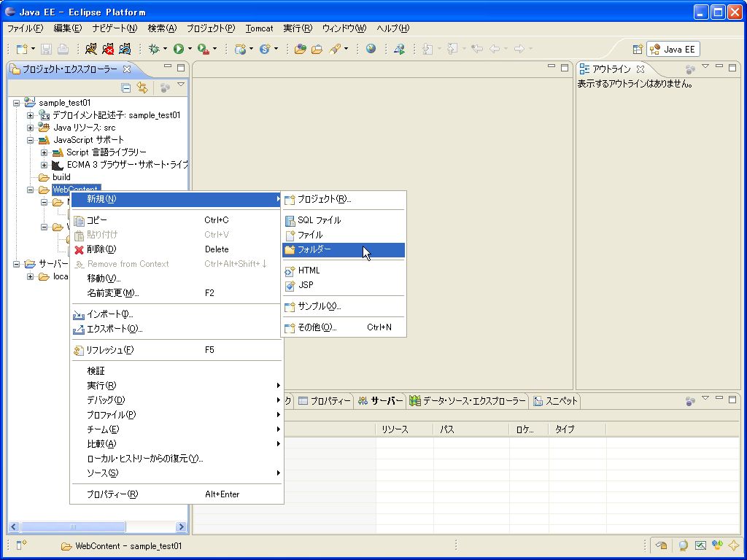Click the Project Explorer horizontal scrollbar left arrow
The height and width of the screenshot is (560, 747).
pyautogui.click(x=13, y=526)
